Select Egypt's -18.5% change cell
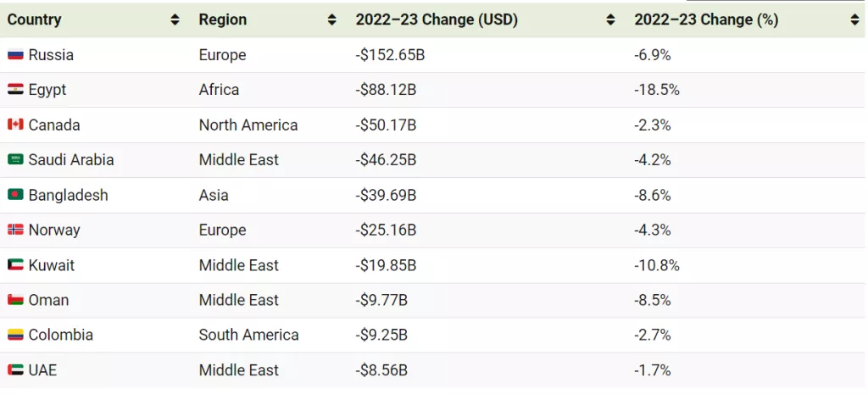The width and height of the screenshot is (868, 394). (657, 90)
